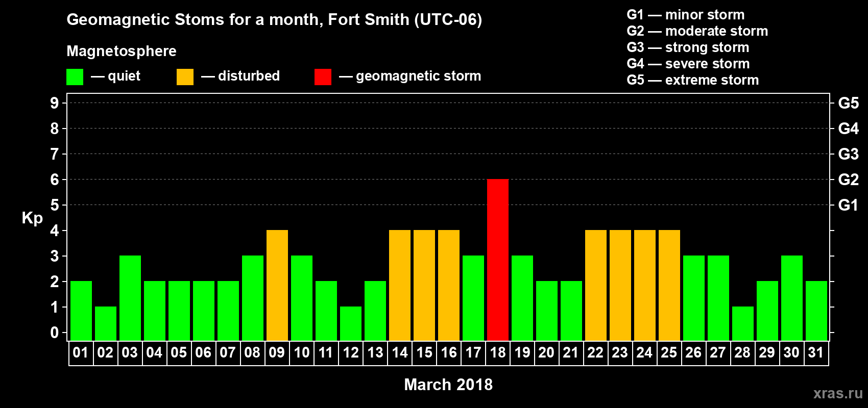Click the date label 10
Image resolution: width=868 pixels, height=408 pixels.
tap(301, 353)
